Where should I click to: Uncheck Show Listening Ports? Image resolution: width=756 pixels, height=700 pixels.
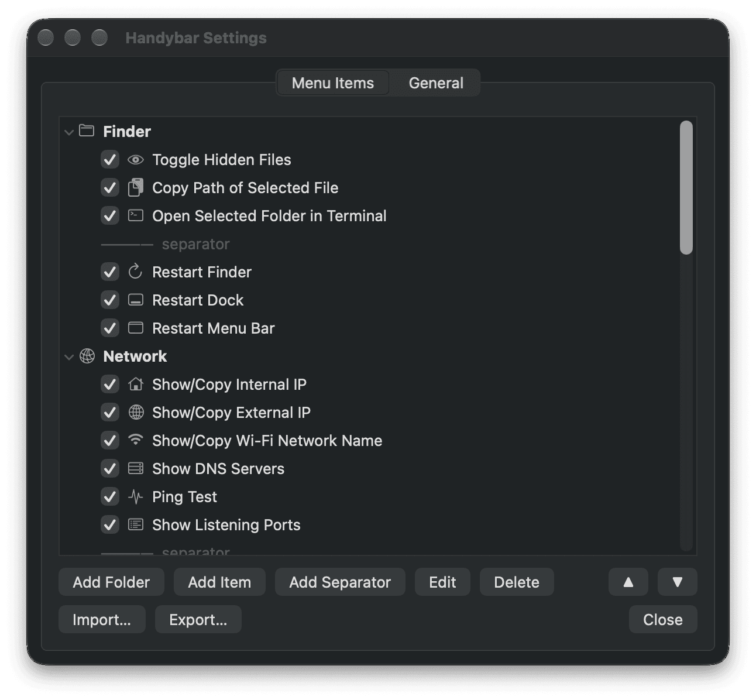(x=110, y=524)
